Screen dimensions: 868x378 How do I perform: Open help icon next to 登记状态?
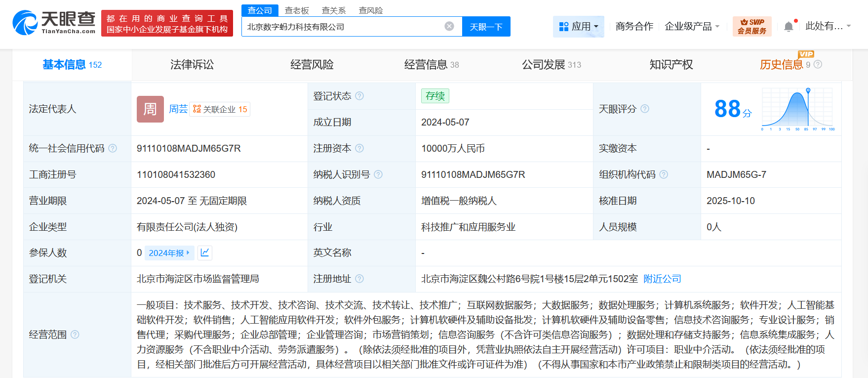[359, 96]
